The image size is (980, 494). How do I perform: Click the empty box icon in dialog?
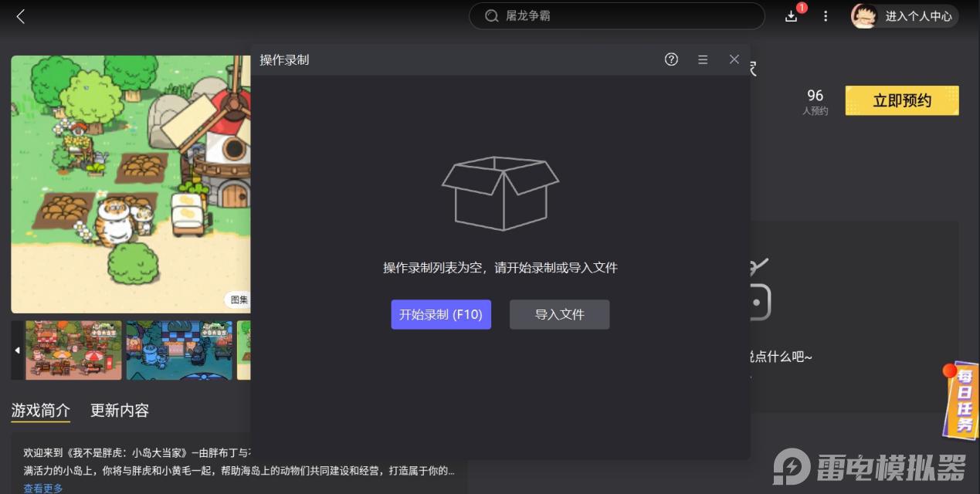click(500, 193)
